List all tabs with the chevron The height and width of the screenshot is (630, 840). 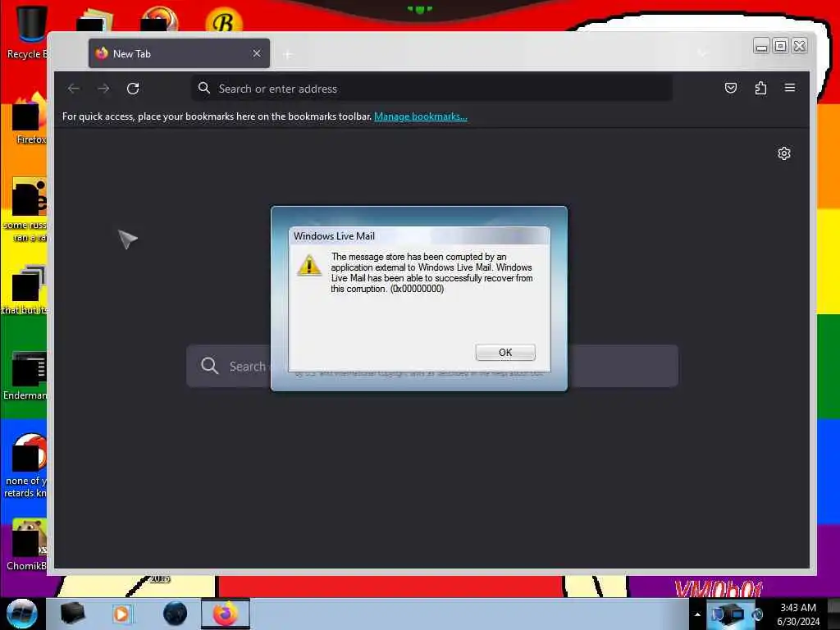click(702, 53)
